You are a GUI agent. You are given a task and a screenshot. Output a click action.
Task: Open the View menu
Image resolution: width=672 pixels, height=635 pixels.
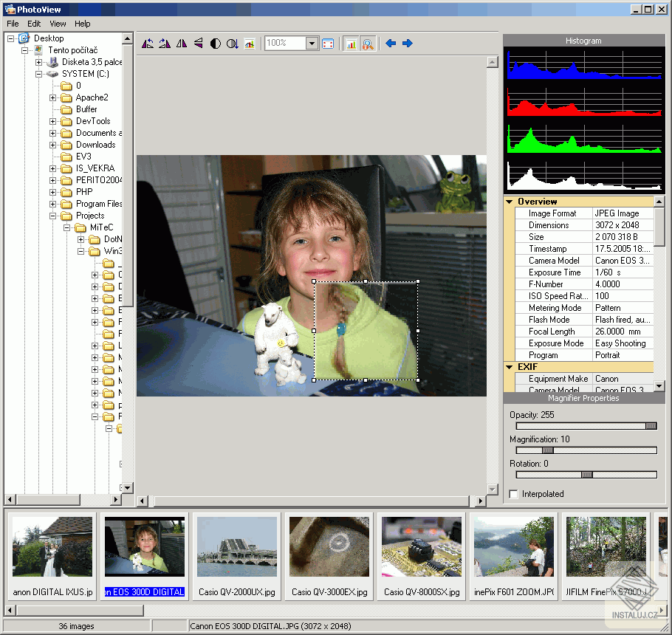57,24
